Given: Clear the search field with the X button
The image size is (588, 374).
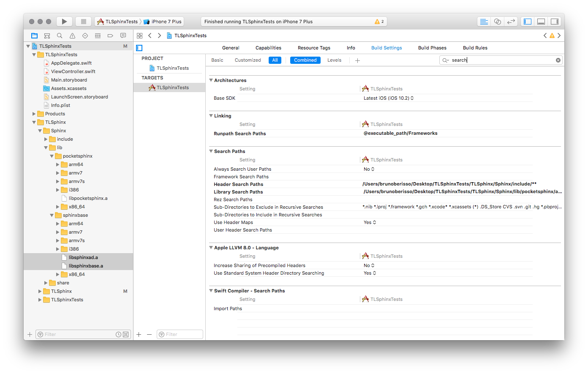Looking at the screenshot, I should click(x=558, y=60).
